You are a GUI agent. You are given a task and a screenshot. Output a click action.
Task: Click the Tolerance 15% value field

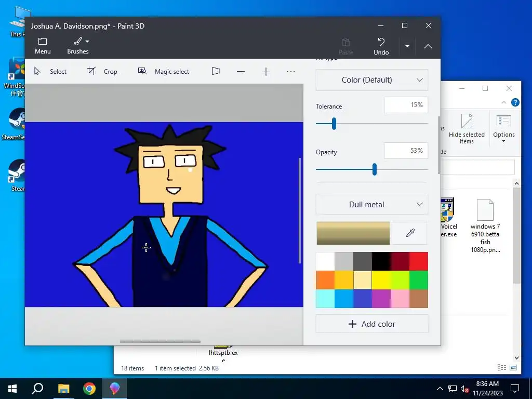coord(406,105)
